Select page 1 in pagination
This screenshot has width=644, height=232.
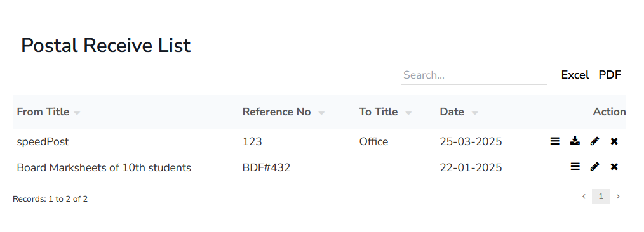point(601,197)
